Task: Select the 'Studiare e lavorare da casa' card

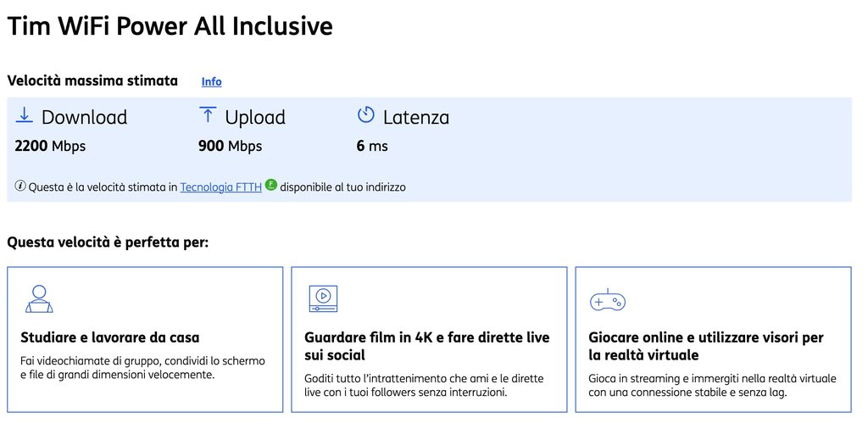Action: pyautogui.click(x=145, y=339)
